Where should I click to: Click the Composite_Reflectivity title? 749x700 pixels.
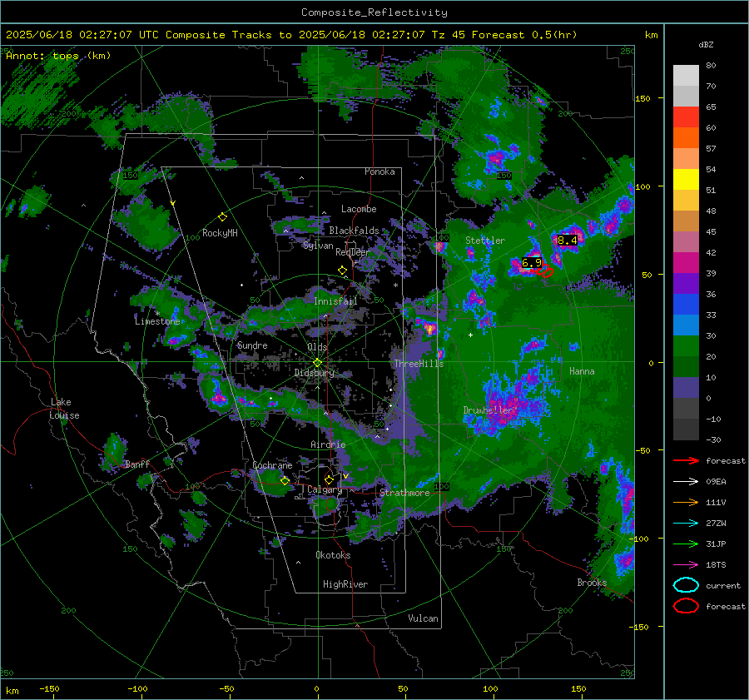coord(374,12)
